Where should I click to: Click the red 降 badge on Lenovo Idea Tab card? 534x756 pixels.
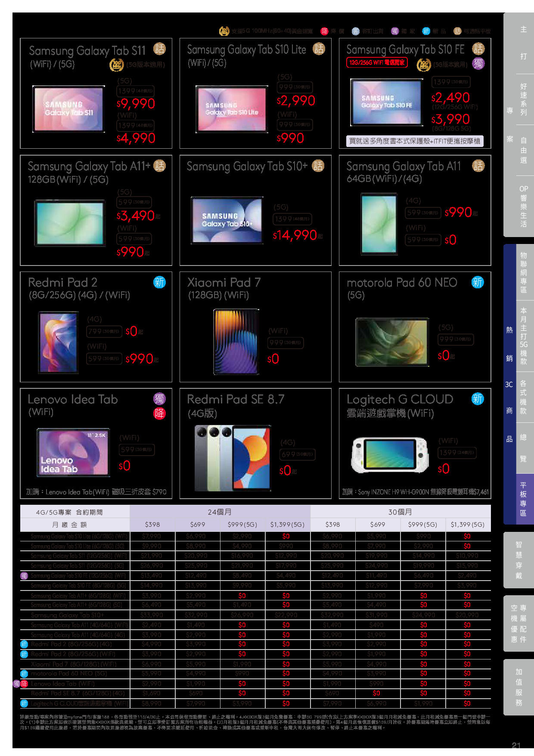[159, 414]
